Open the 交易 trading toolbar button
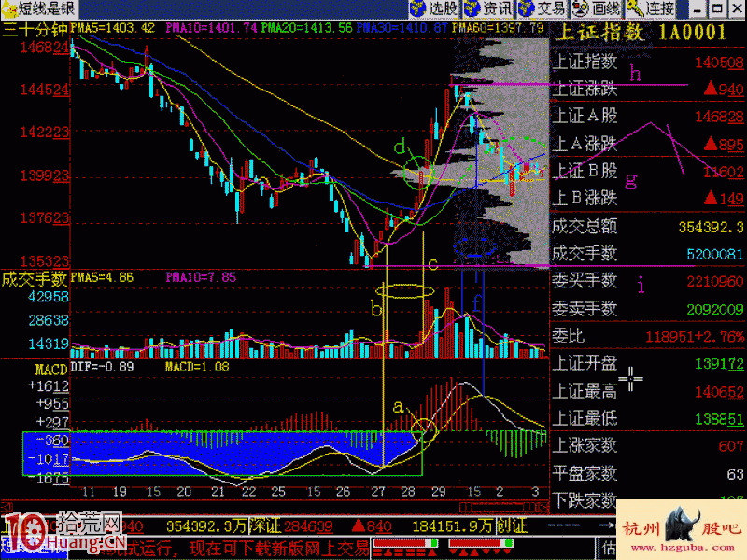 [543, 8]
